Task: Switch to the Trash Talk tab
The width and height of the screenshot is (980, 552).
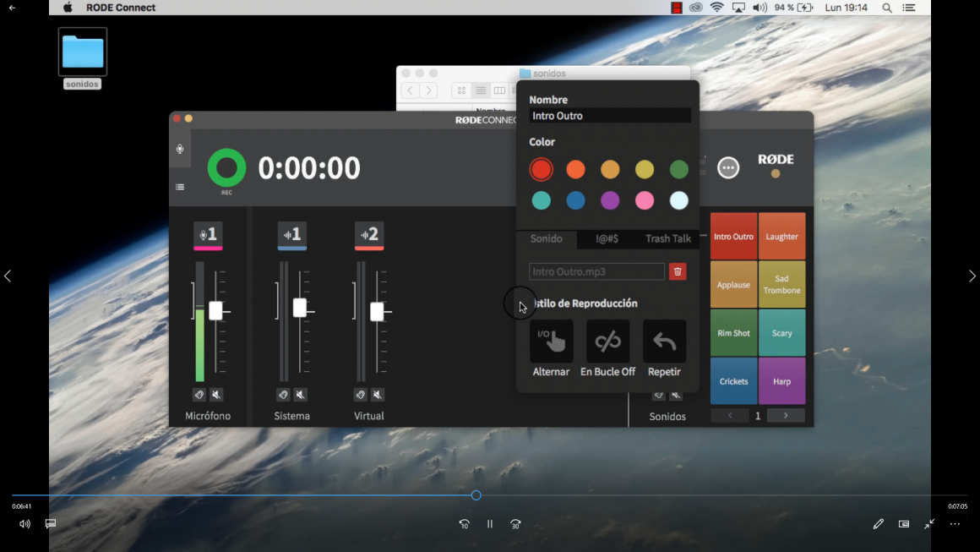Action: [667, 238]
